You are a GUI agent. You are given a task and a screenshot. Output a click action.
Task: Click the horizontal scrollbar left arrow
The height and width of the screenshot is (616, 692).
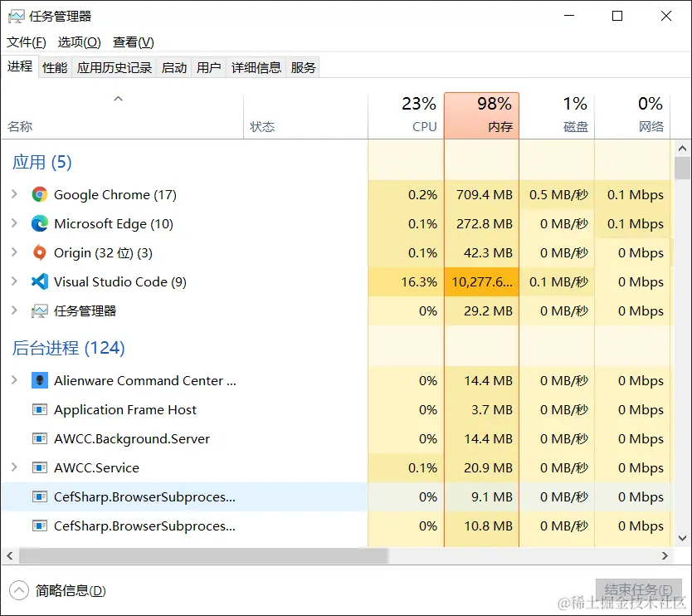coord(10,555)
